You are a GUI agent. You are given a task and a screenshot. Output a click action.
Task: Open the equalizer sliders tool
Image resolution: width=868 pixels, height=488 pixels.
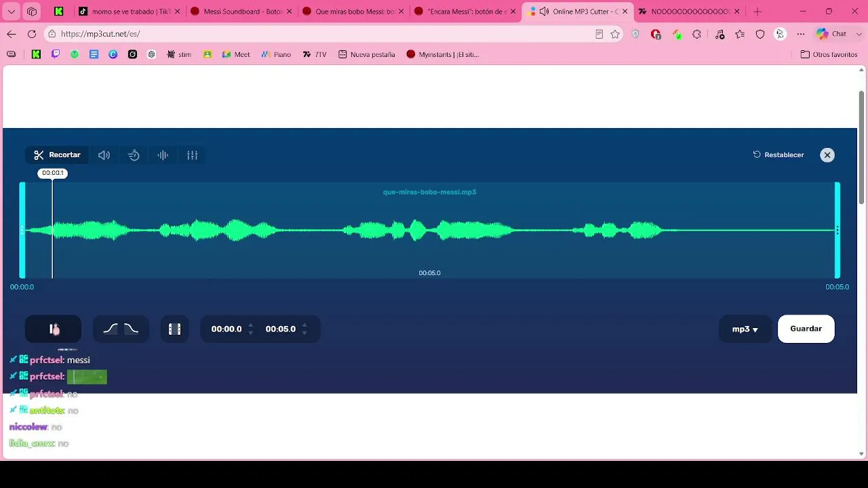click(193, 155)
